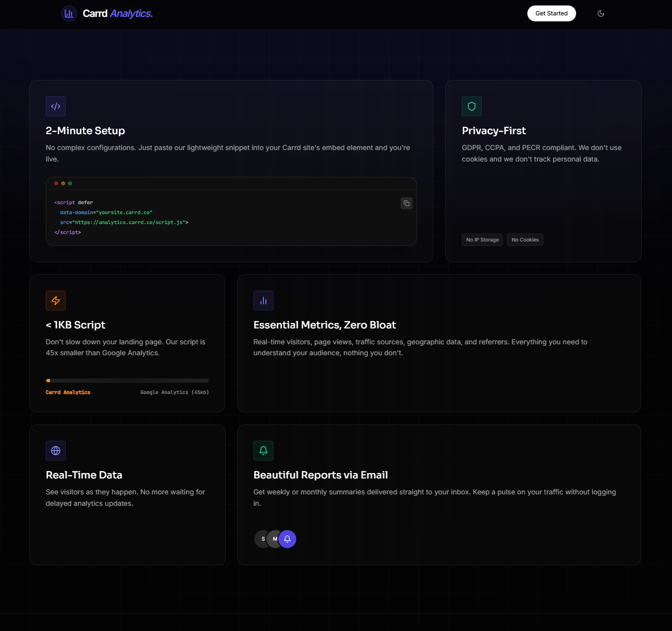Select the Google Analytics (45kb) label
The image size is (672, 631).
[x=174, y=392]
